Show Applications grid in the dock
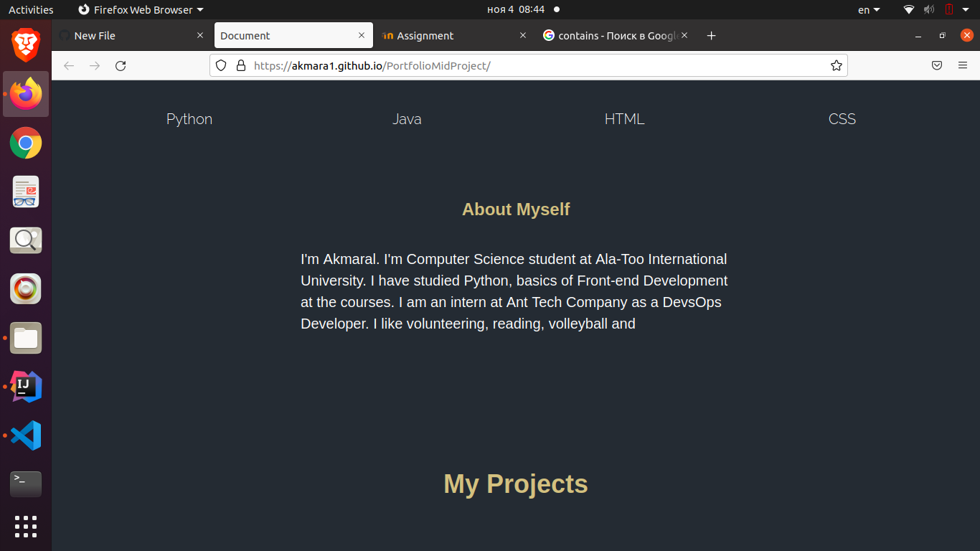980x551 pixels. (26, 527)
